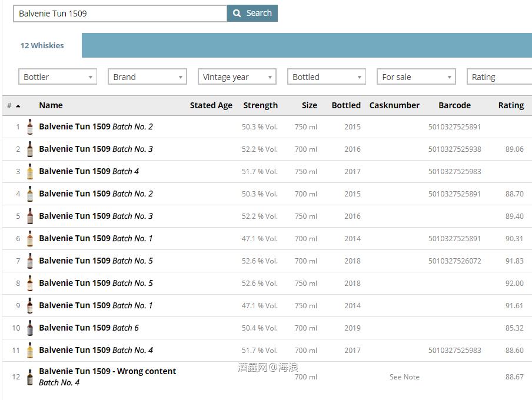Screen dimensions: 532x400
Task: Click rating value 85.32
Action: (514, 328)
